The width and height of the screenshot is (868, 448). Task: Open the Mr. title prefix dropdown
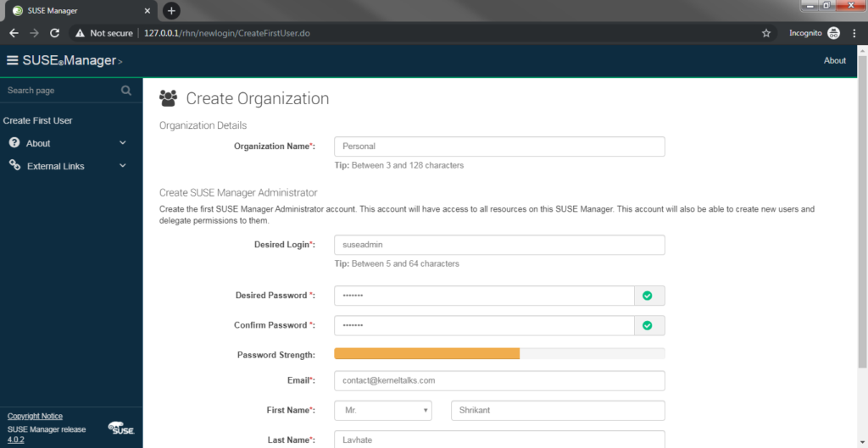click(x=383, y=411)
